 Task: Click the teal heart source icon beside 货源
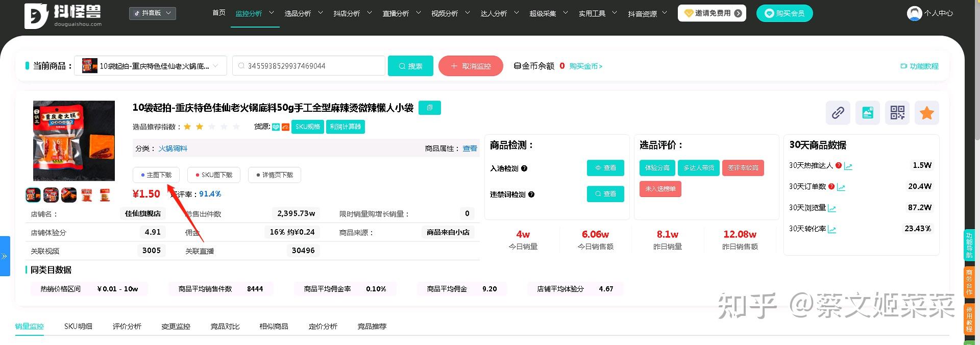tap(276, 127)
